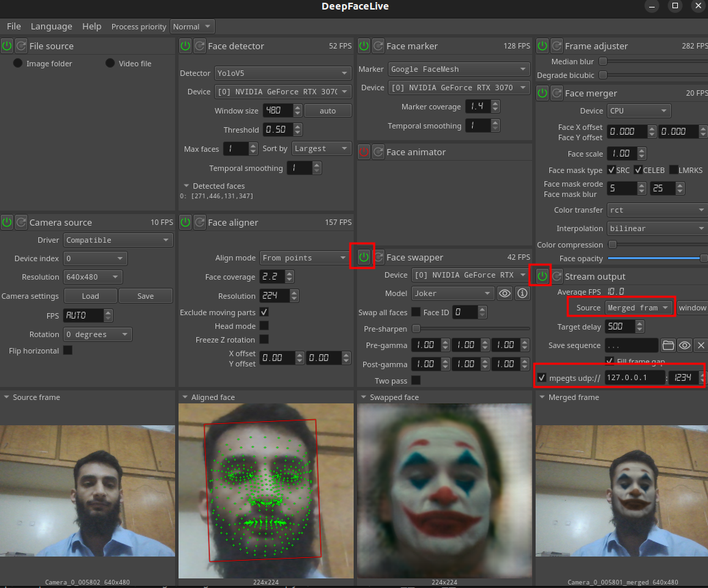Click Camera source power icon
This screenshot has width=708, height=588.
coord(7,222)
